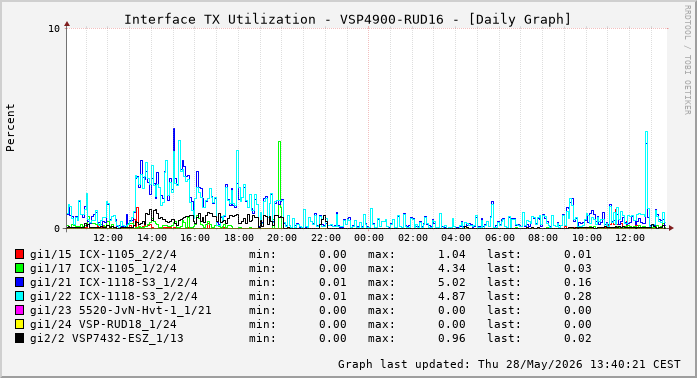Click last value 0.01 in gi1/15 row

tap(578, 254)
